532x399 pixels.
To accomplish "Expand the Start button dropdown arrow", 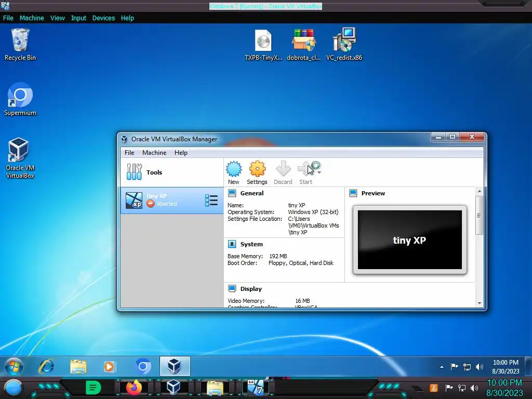I will (x=320, y=172).
